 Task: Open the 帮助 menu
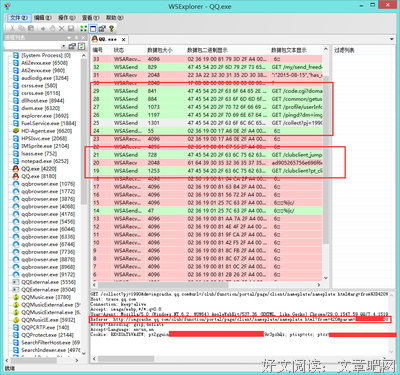click(114, 18)
